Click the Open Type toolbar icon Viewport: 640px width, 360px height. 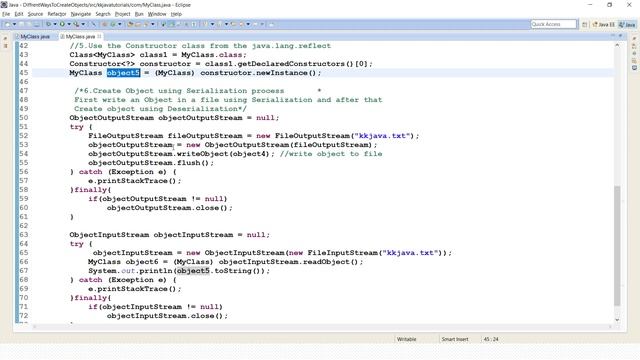130,24
